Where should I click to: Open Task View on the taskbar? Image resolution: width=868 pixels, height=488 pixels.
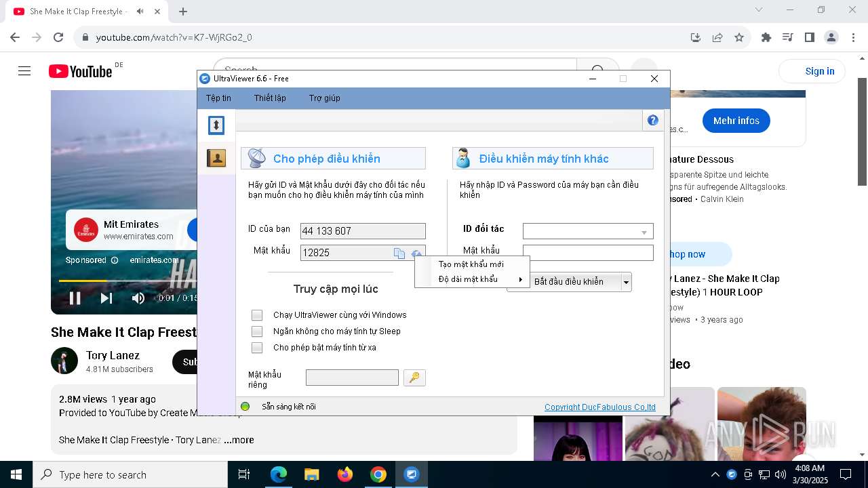pos(244,474)
